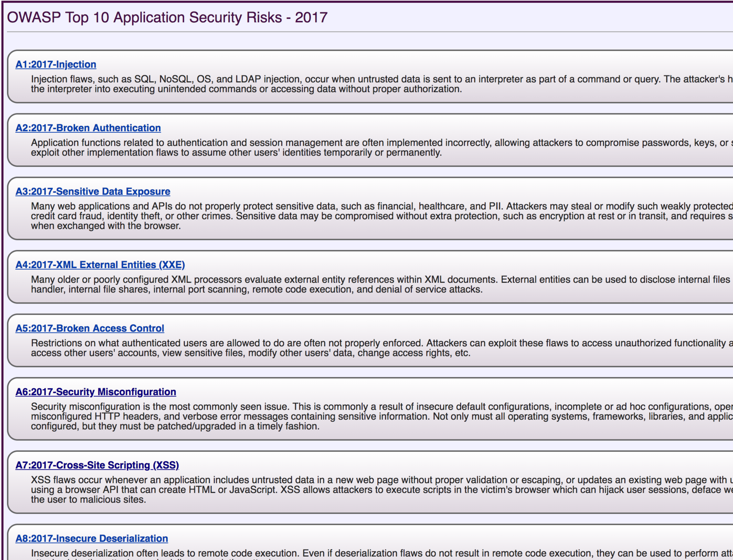Click the heading OWASP Top 10 Application Security Risks - 2017

pyautogui.click(x=167, y=17)
